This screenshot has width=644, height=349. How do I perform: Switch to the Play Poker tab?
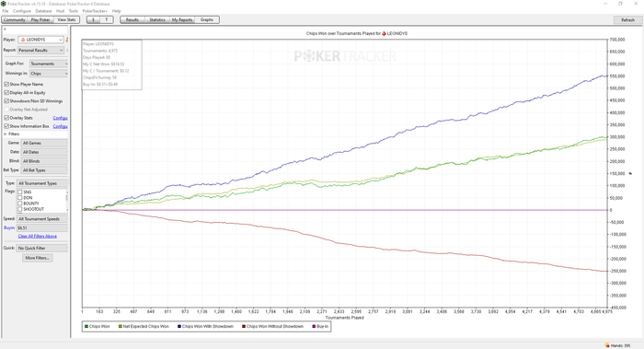[x=40, y=19]
